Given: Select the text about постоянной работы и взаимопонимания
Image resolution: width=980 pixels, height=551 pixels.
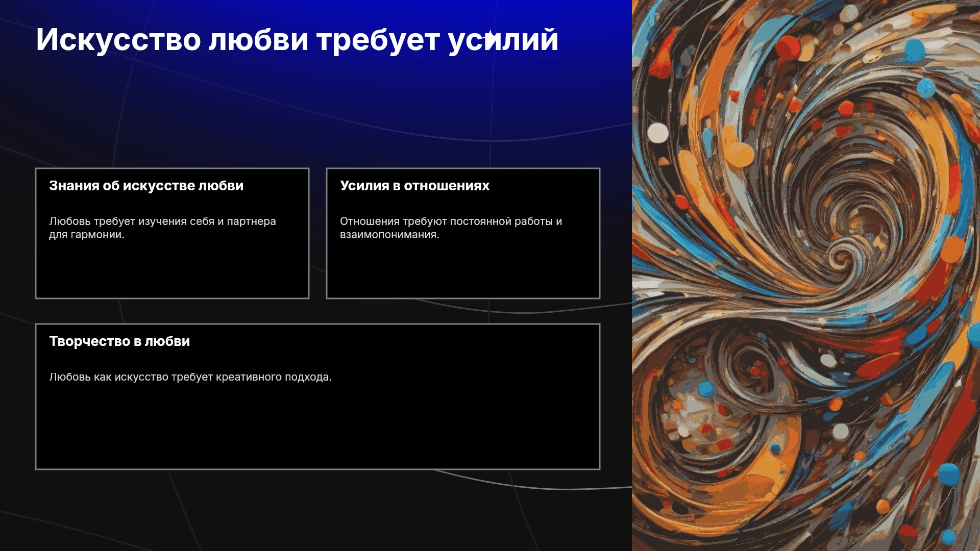Looking at the screenshot, I should click(x=451, y=228).
